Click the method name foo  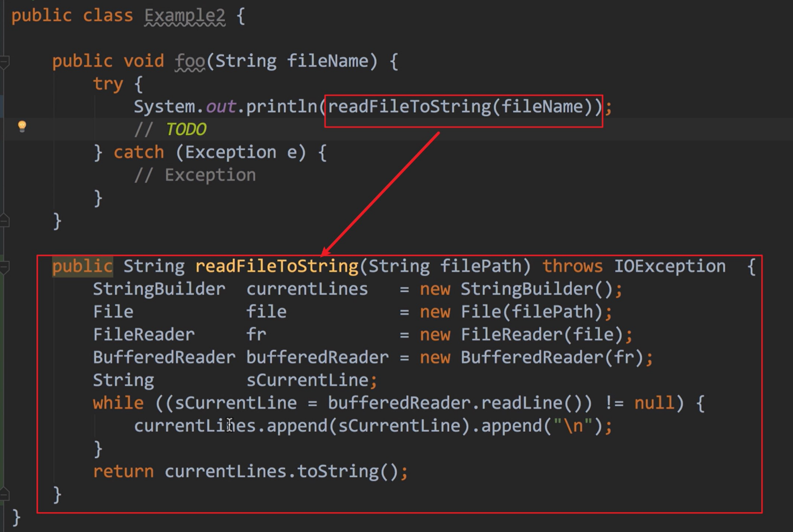[x=190, y=61]
